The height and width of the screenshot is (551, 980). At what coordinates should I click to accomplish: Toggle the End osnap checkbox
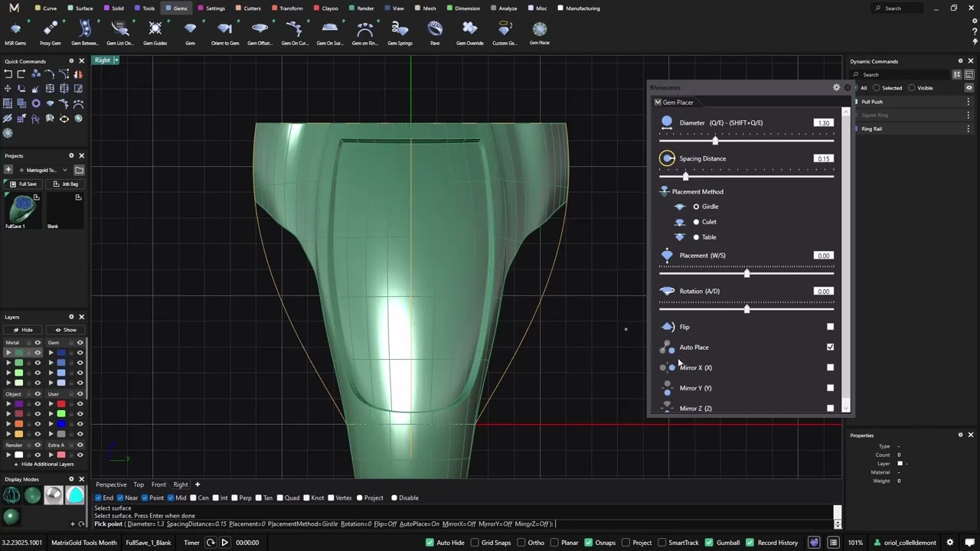99,498
